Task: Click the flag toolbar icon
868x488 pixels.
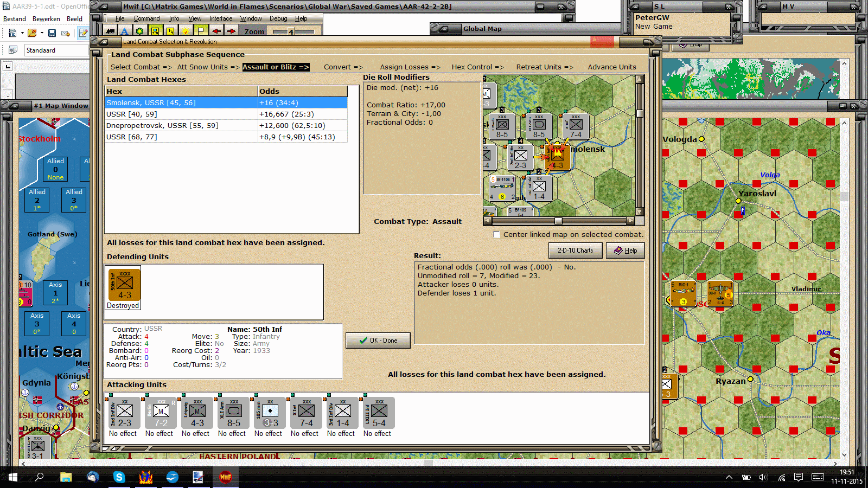Action: [x=200, y=31]
